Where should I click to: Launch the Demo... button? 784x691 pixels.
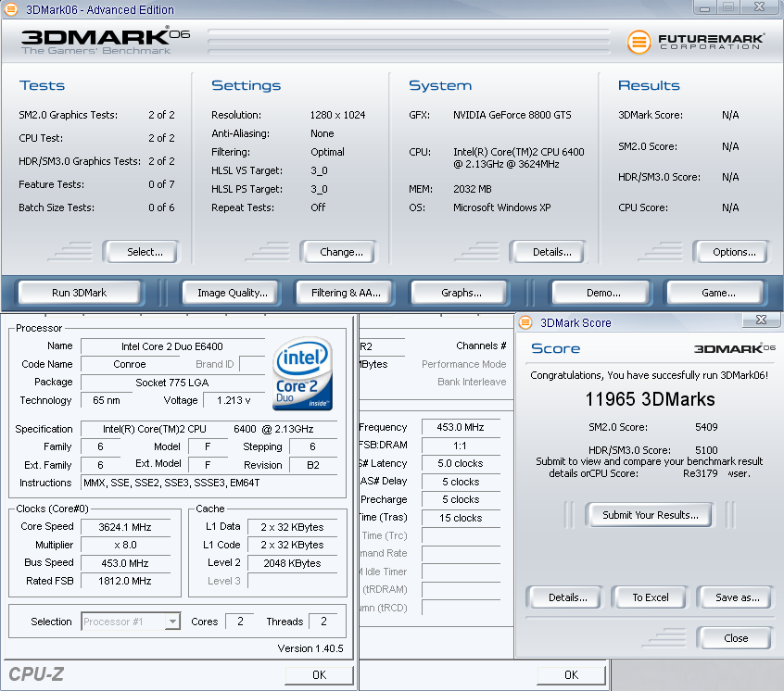[603, 293]
